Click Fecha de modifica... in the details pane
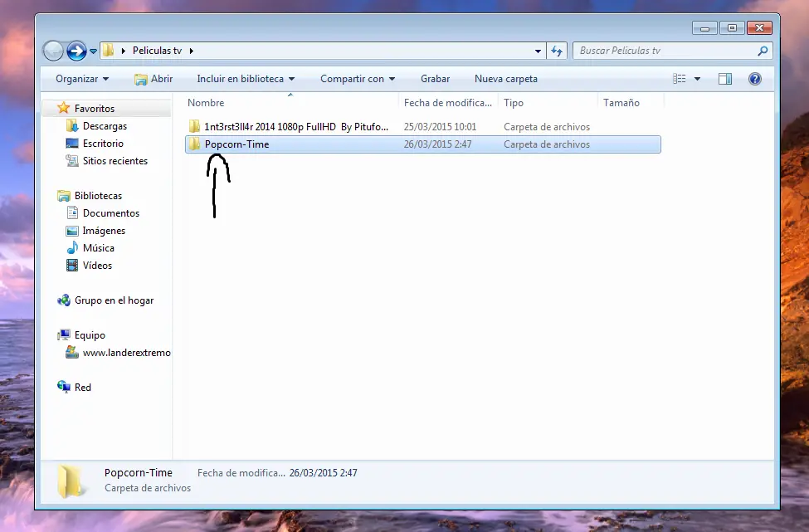The width and height of the screenshot is (809, 532). pyautogui.click(x=241, y=473)
